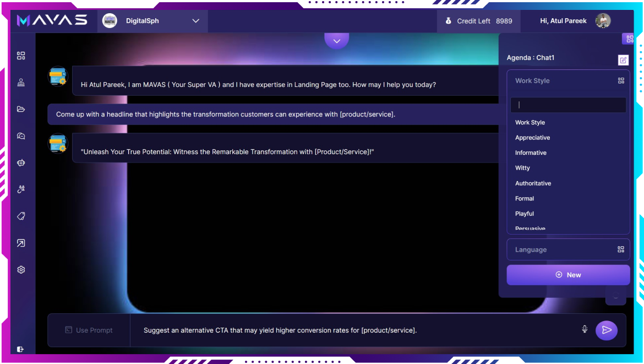
Task: Pick the Formal work style option
Action: click(525, 198)
